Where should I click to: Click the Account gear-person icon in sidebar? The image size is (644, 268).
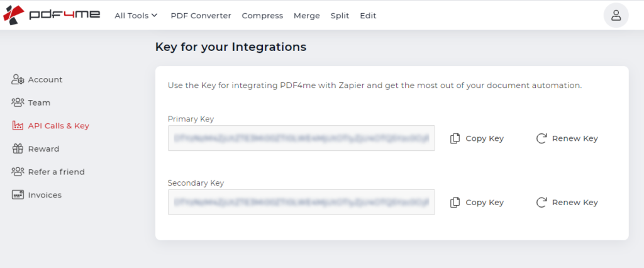coord(18,80)
